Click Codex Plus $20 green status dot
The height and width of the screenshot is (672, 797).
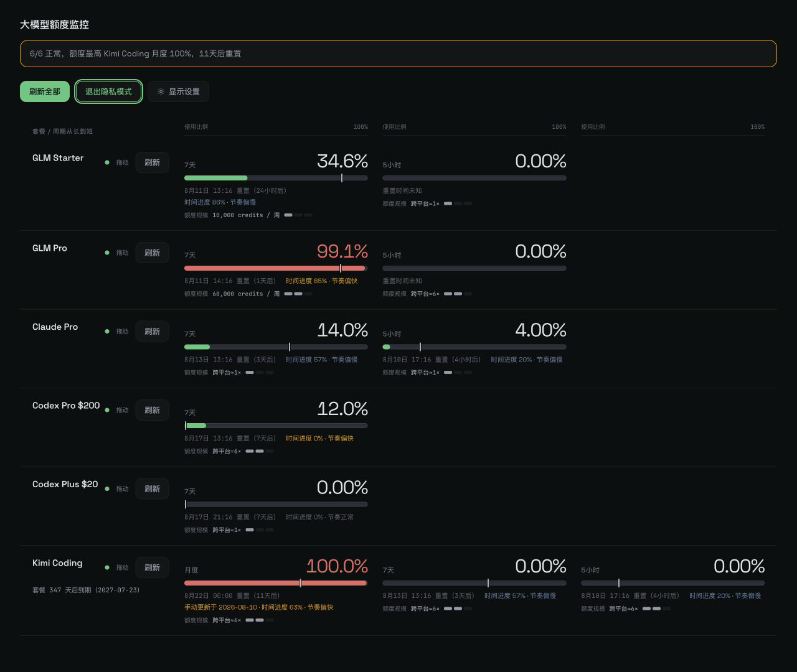(x=107, y=489)
